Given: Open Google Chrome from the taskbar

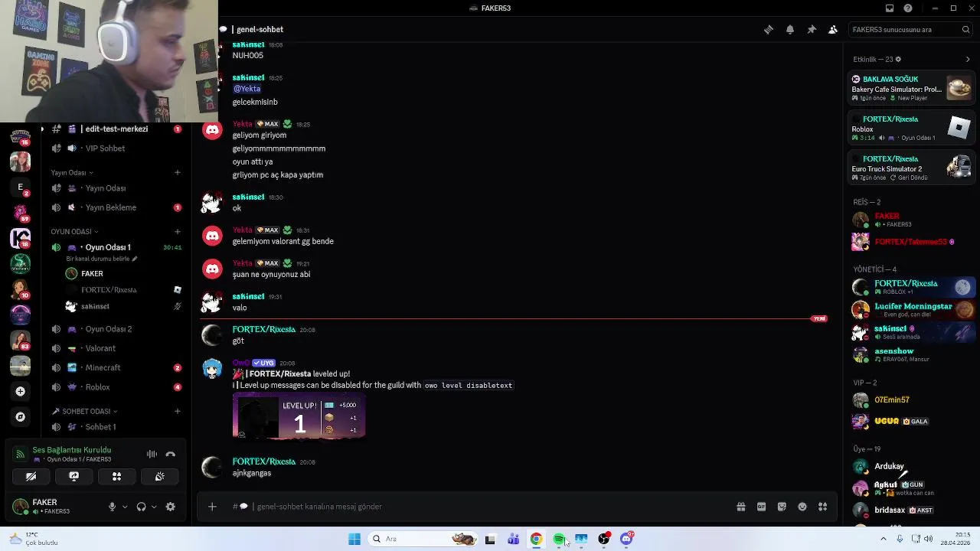Looking at the screenshot, I should tap(536, 539).
